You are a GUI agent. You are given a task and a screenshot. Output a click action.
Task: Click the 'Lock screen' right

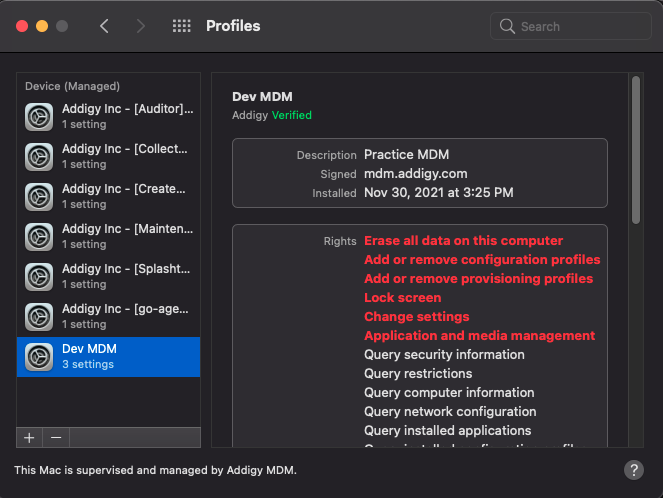[403, 298]
